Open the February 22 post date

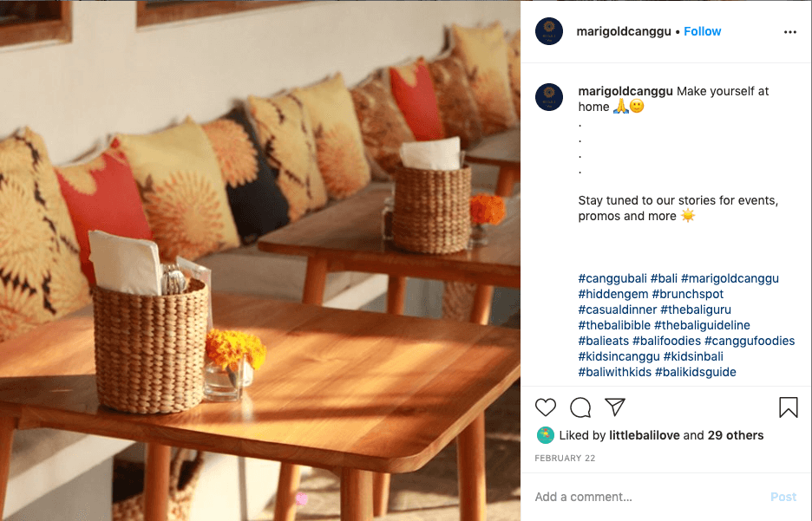coord(565,459)
